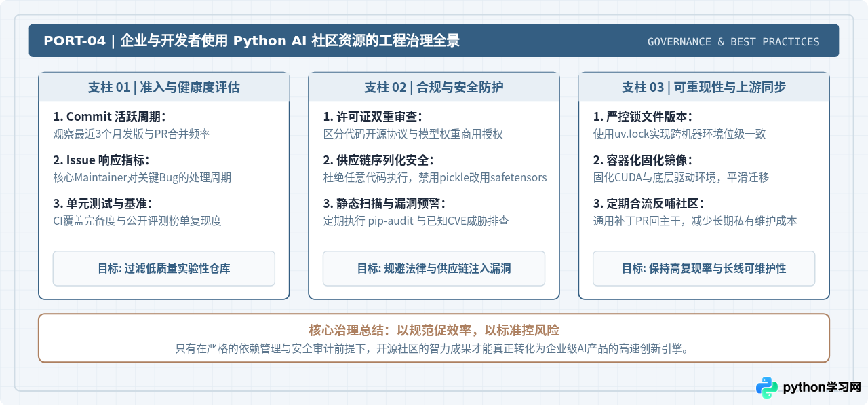Click item '1. Commit 活跃周期:'
The height and width of the screenshot is (406, 868).
[109, 117]
